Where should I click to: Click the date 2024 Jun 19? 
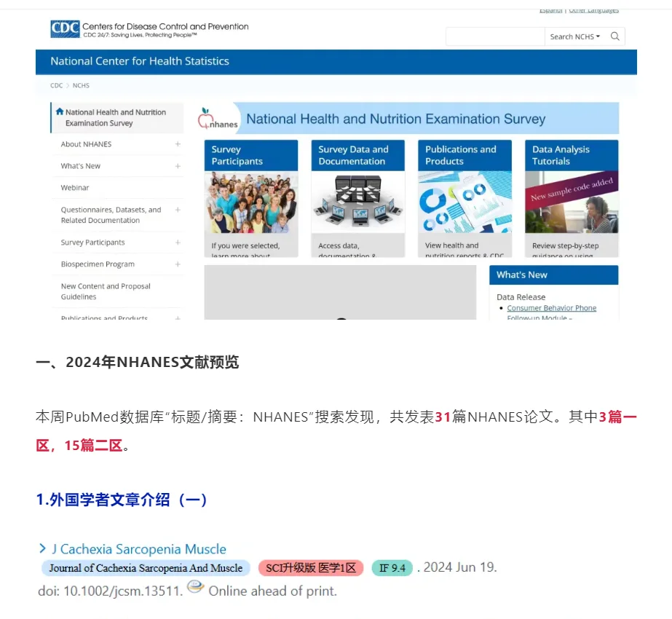tap(460, 567)
